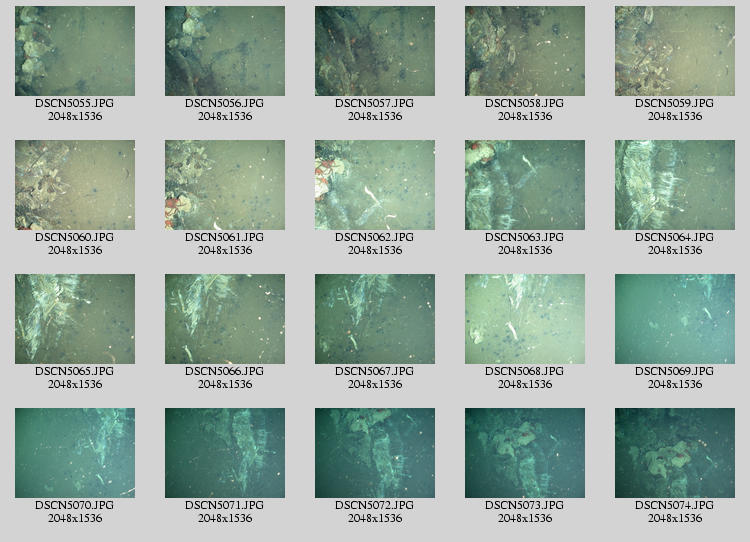Click the DSCN5072.JPG filename link
The image size is (750, 542).
click(x=375, y=506)
